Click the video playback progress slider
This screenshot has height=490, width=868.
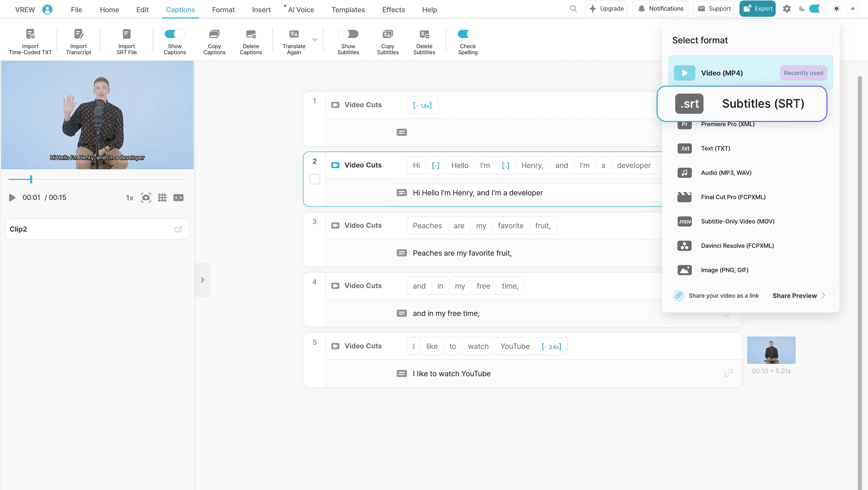(97, 180)
